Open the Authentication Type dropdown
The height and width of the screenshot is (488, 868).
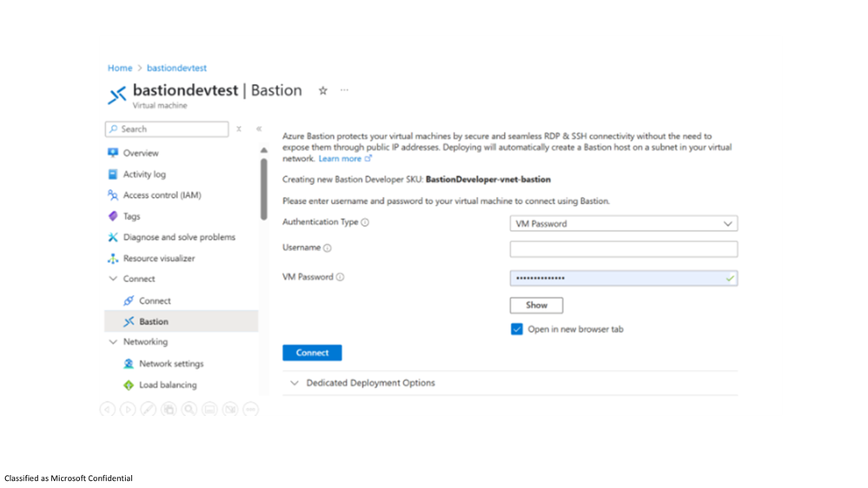pos(623,223)
